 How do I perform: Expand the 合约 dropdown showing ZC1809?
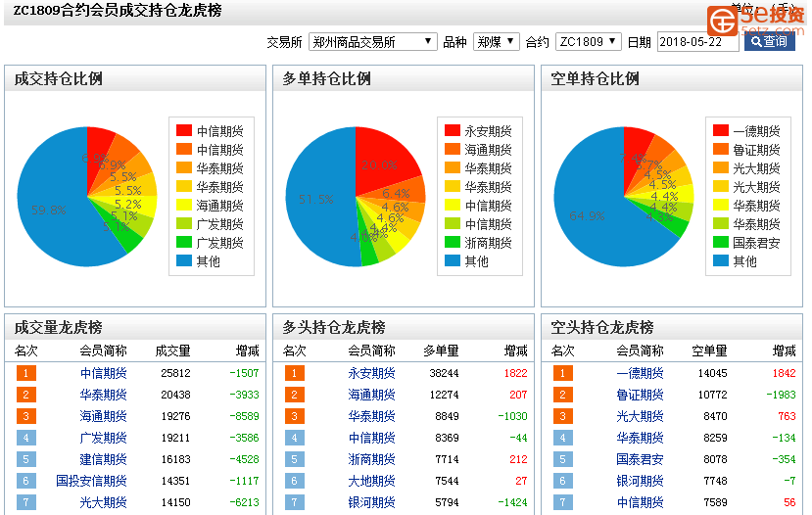pyautogui.click(x=589, y=42)
